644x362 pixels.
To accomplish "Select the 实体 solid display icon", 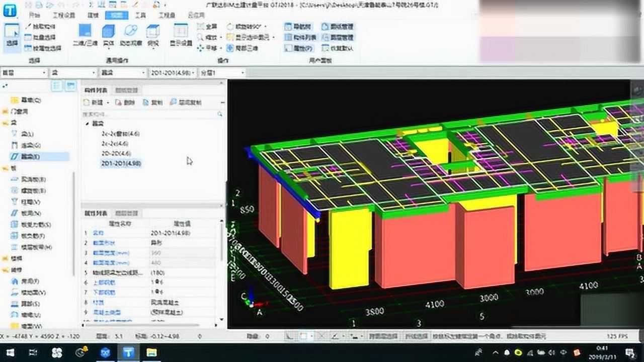I will tap(108, 34).
